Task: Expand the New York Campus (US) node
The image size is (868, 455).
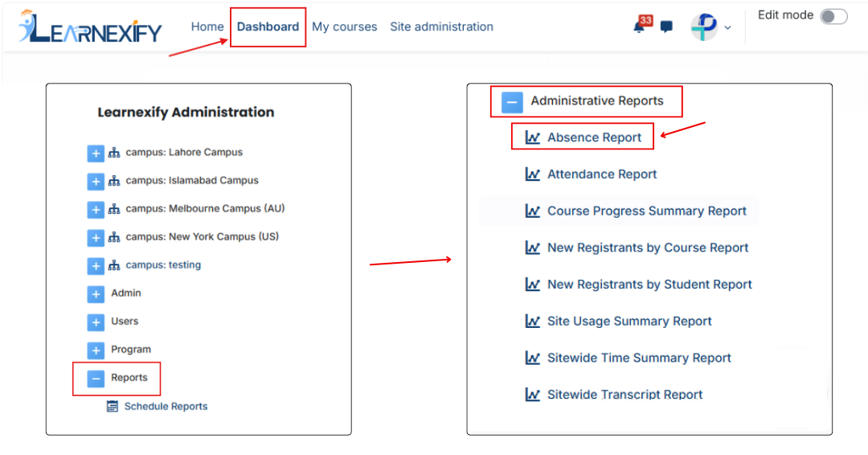Action: 96,238
